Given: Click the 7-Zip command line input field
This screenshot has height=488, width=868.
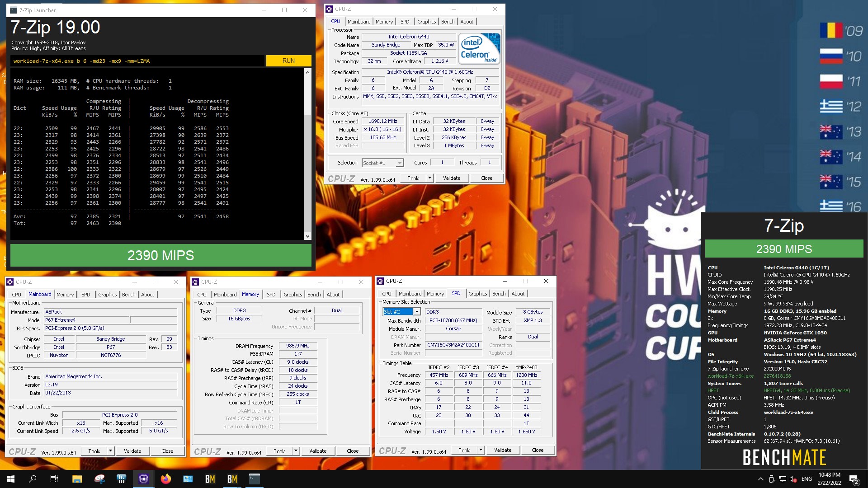Looking at the screenshot, I should [x=137, y=61].
